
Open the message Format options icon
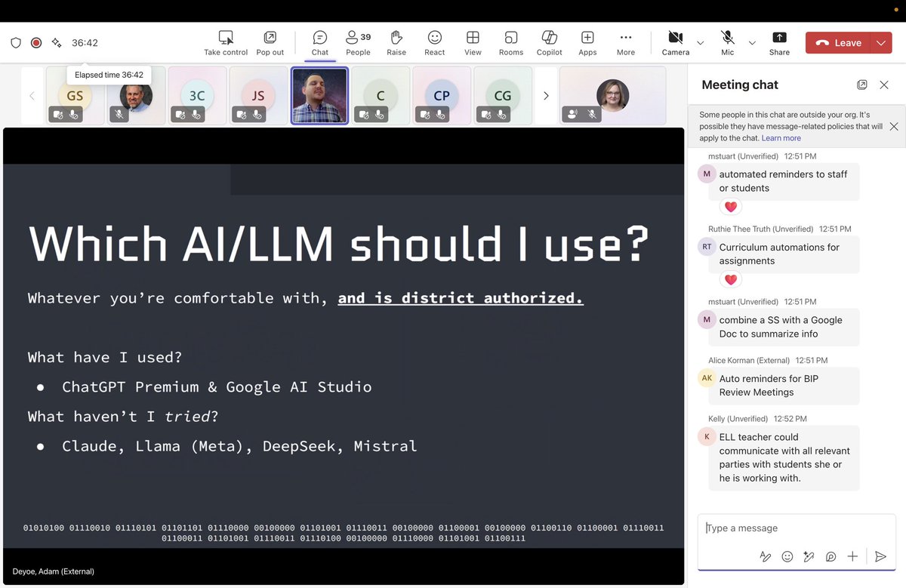point(766,556)
